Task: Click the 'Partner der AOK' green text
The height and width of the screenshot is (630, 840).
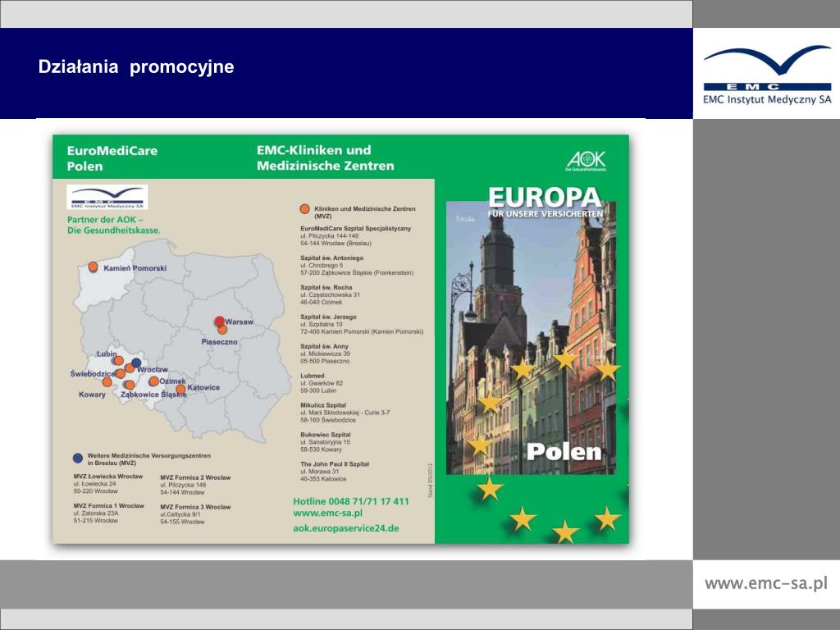Action: (x=113, y=225)
